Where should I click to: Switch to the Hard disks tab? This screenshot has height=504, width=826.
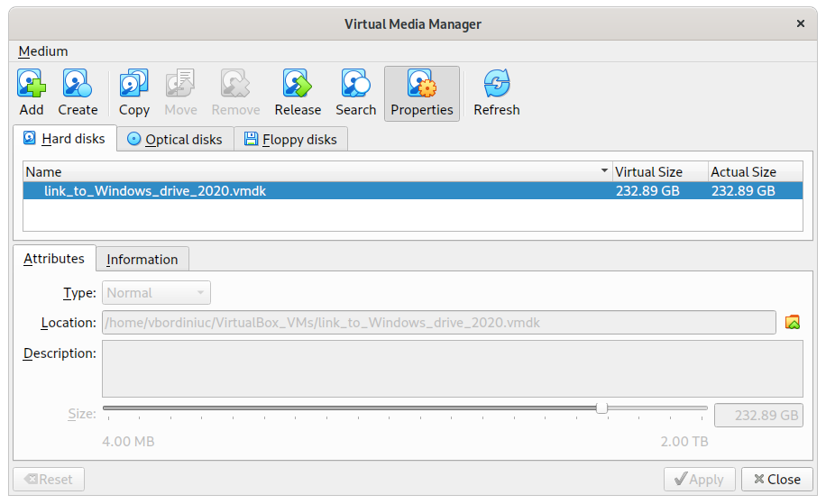click(x=65, y=139)
